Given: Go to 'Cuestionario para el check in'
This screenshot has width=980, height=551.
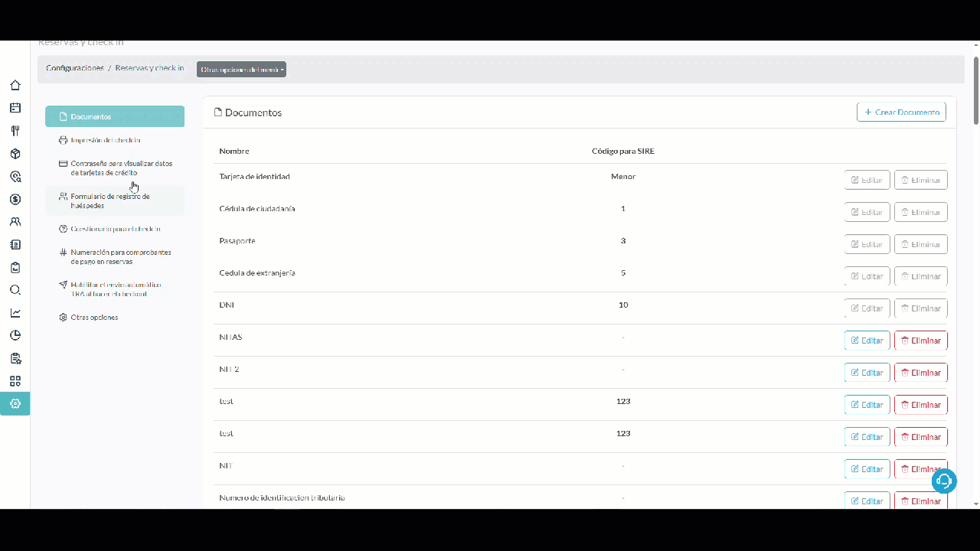Looking at the screenshot, I should pyautogui.click(x=115, y=229).
